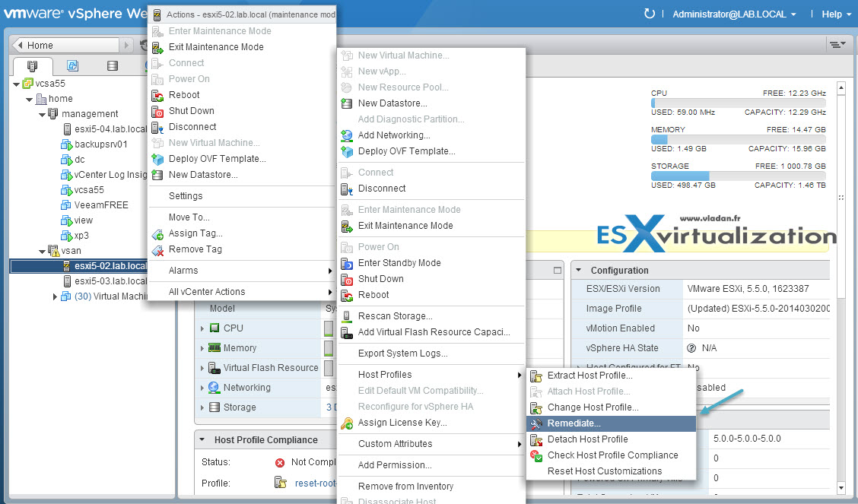This screenshot has height=504, width=858.
Task: Click the Assign License Key icon
Action: (347, 423)
